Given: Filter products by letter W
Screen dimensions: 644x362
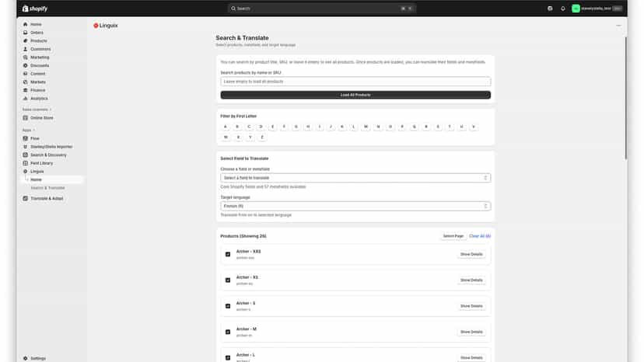Looking at the screenshot, I should [x=226, y=137].
